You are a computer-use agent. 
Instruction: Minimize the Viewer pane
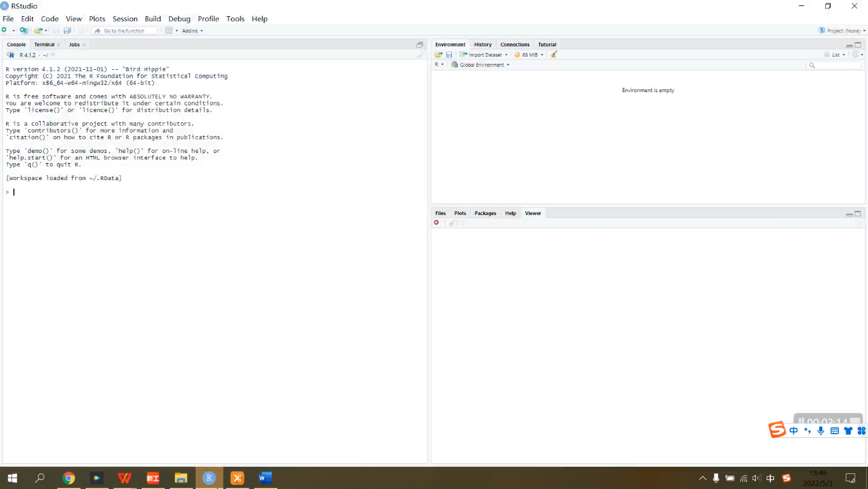849,214
